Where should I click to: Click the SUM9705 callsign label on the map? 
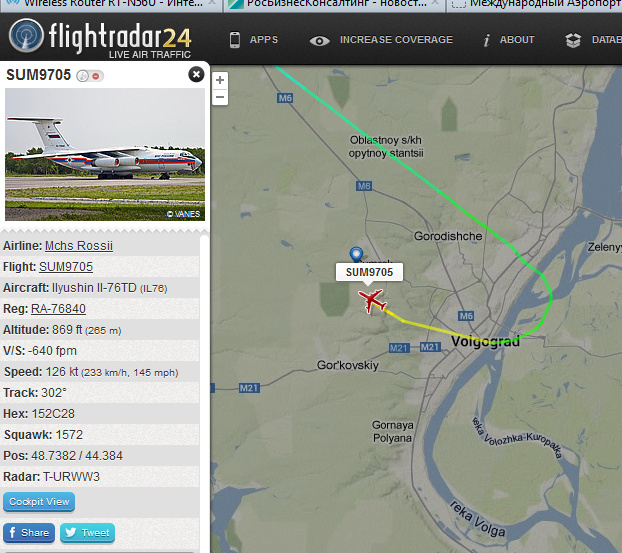(369, 272)
